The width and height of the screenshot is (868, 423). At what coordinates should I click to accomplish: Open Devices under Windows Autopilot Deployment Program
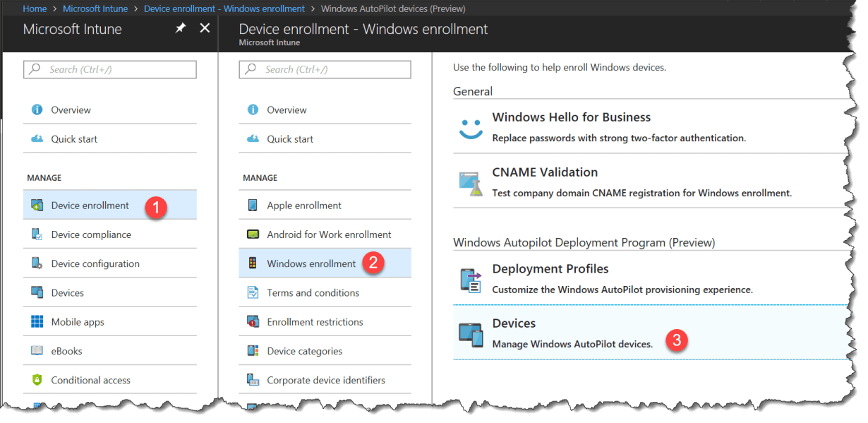pyautogui.click(x=514, y=323)
